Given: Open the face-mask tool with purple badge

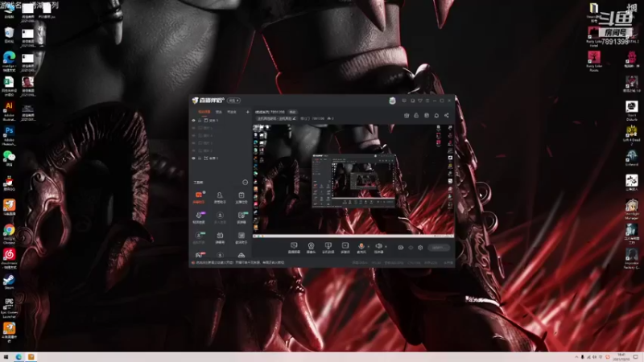Looking at the screenshot, I should 199,216.
